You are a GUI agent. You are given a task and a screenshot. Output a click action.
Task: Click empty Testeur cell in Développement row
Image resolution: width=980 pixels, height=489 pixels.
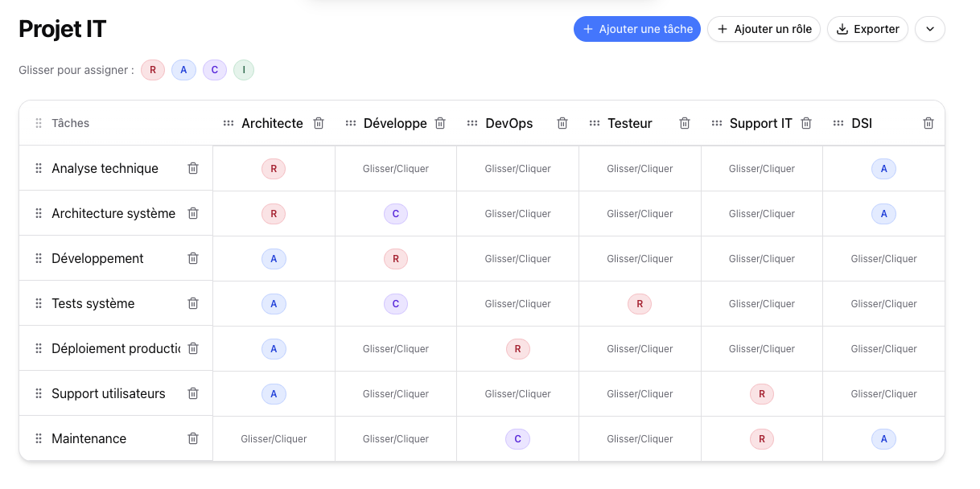pyautogui.click(x=640, y=258)
